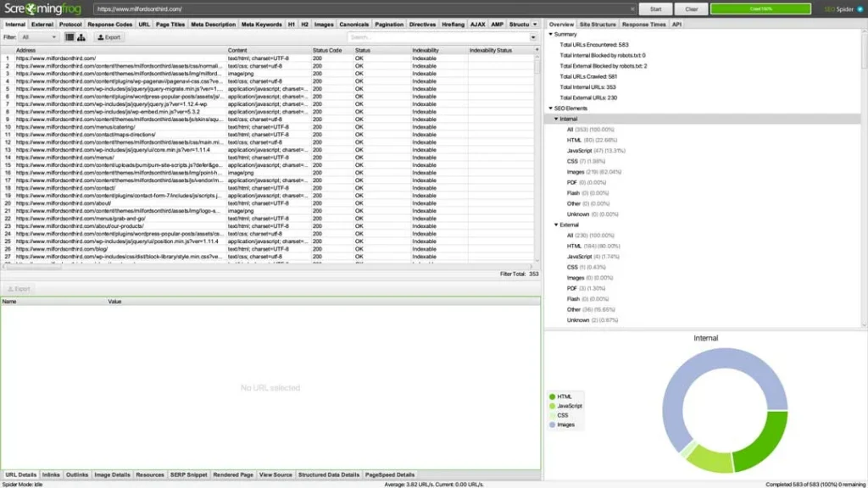The width and height of the screenshot is (868, 488).
Task: Open the Filter All dropdown
Action: [x=39, y=37]
